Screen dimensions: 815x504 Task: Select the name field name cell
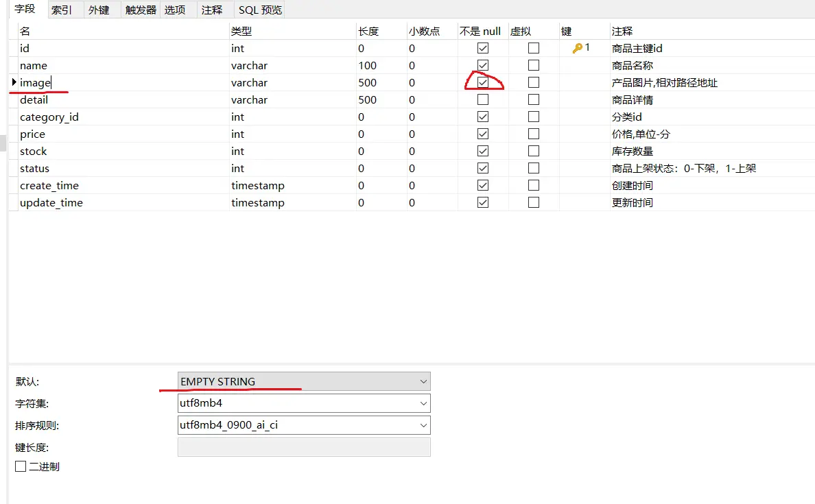coord(123,65)
